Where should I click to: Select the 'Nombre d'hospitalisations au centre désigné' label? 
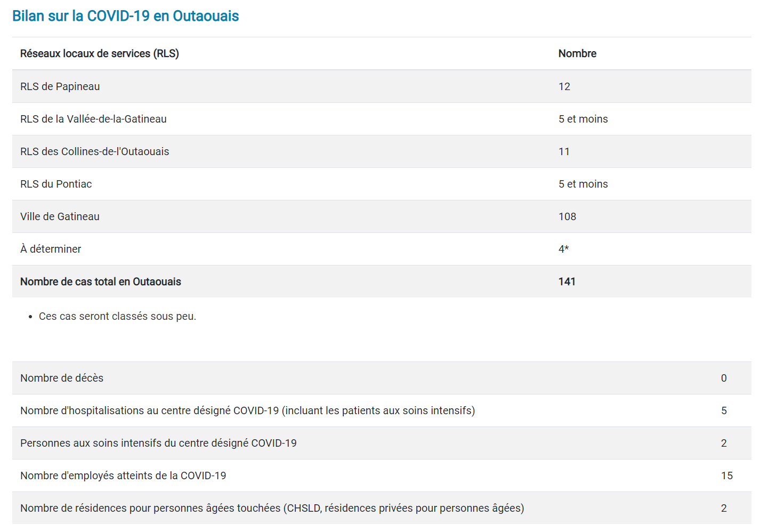pyautogui.click(x=248, y=410)
